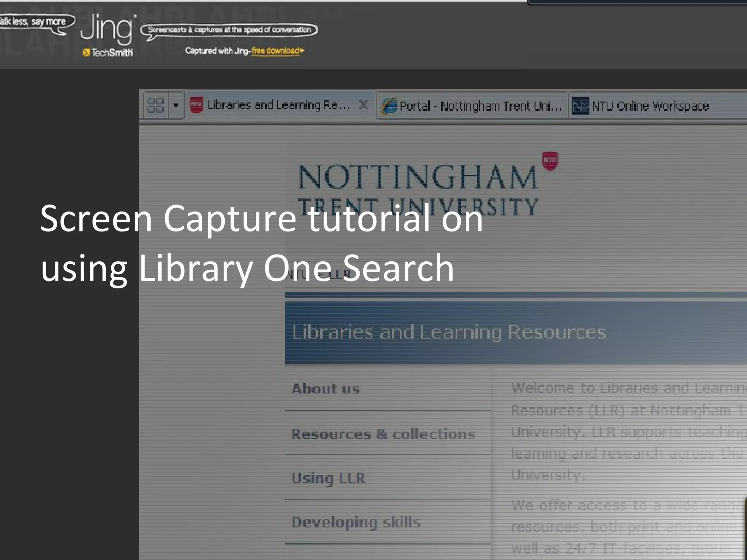The image size is (747, 560).
Task: Click 'Welcome to Libraries and Learning' text
Action: pyautogui.click(x=629, y=388)
